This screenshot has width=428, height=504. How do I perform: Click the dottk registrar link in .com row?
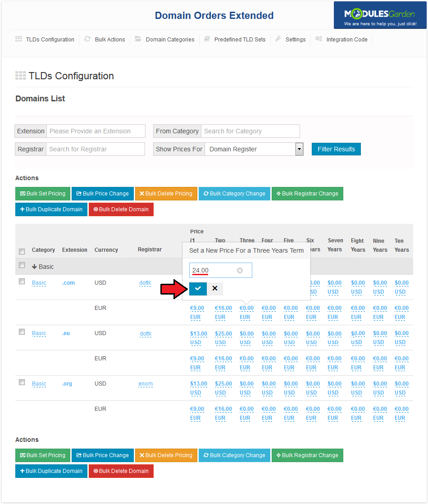coord(146,283)
